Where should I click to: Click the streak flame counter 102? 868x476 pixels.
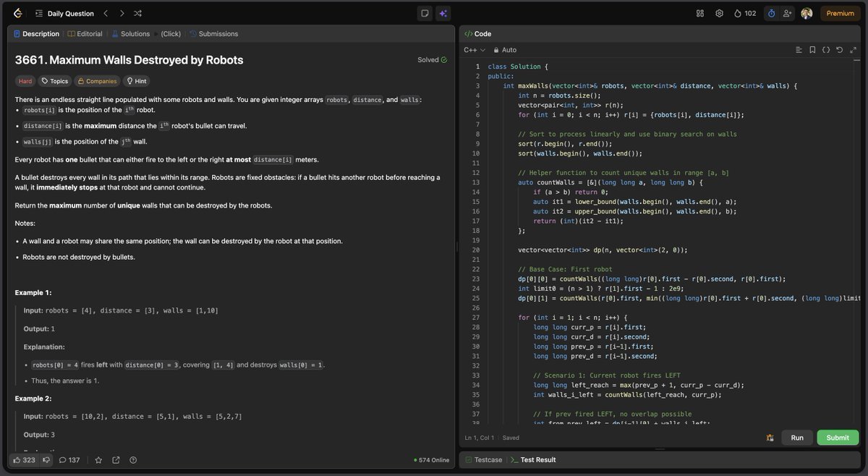tap(744, 13)
